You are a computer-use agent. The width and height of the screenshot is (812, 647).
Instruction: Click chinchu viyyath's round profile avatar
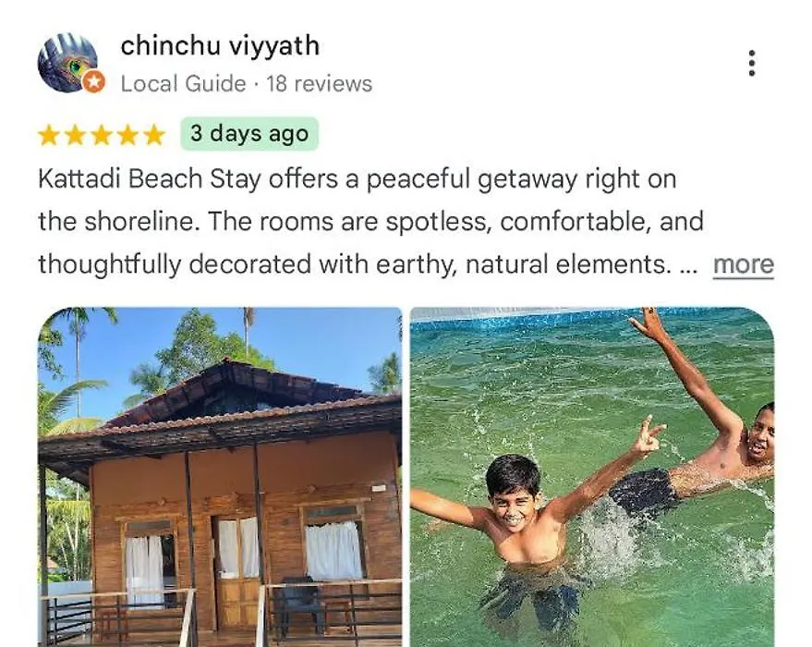pos(67,63)
